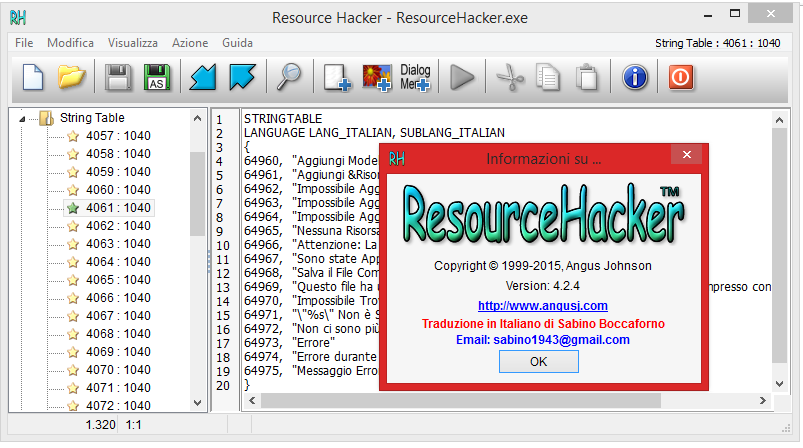Screen dimensions: 803x448
Task: Select tree item 4069 : 1040
Action: 118,352
